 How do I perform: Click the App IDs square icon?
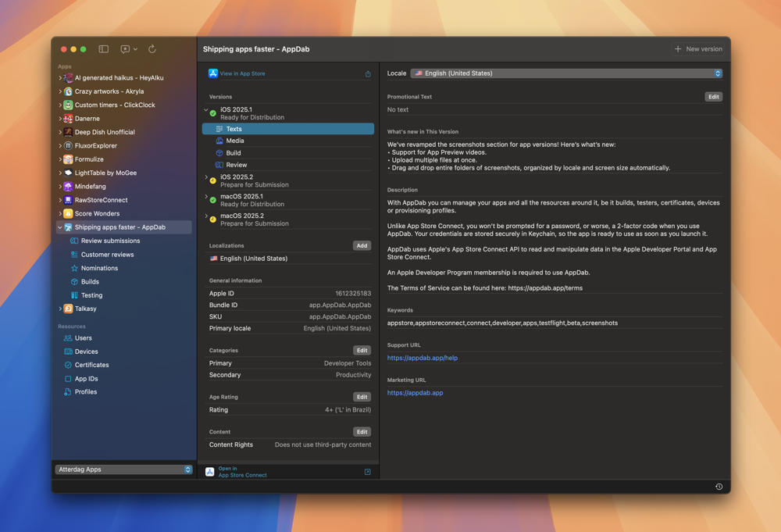tap(68, 379)
